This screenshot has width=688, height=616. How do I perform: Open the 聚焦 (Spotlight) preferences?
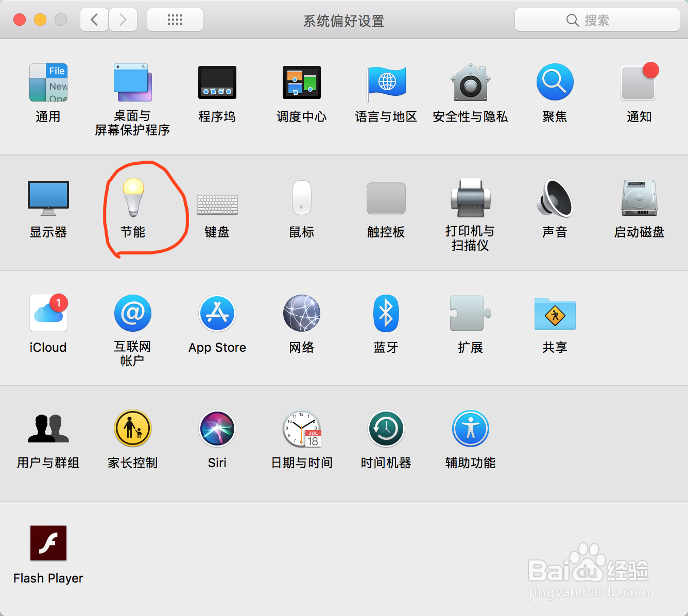pyautogui.click(x=555, y=82)
